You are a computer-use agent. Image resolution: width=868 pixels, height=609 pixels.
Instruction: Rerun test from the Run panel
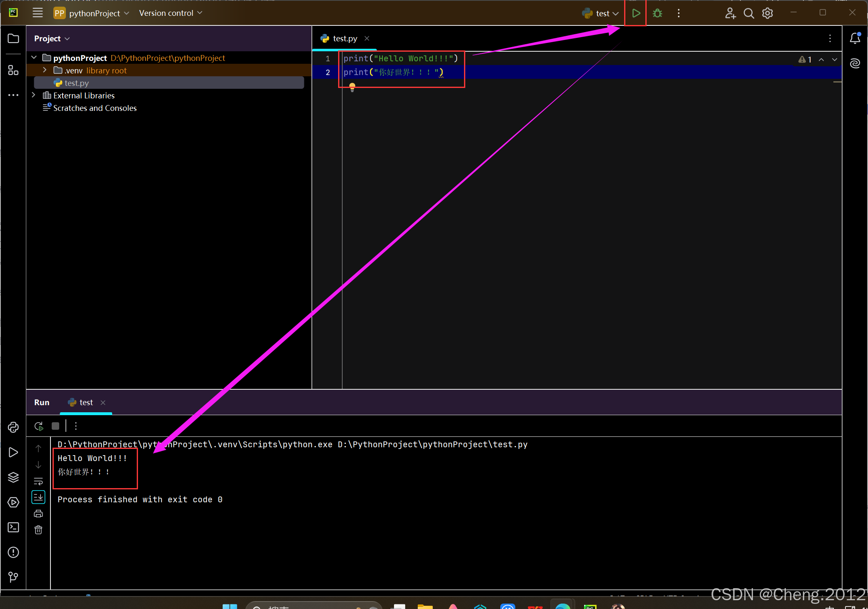[39, 426]
